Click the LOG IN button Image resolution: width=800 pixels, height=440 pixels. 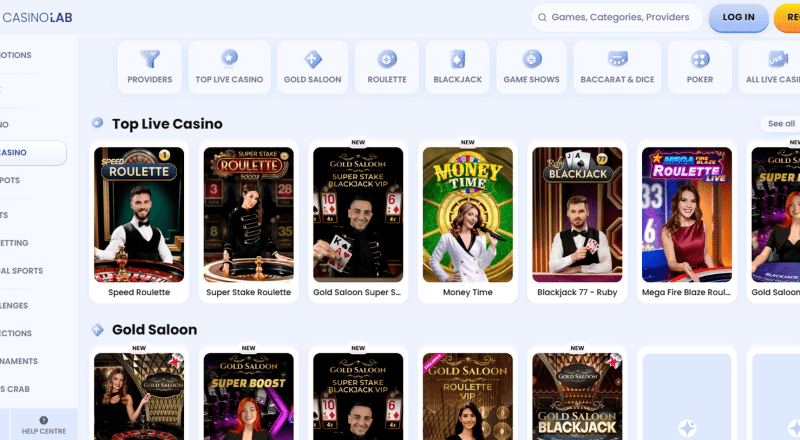pos(738,17)
